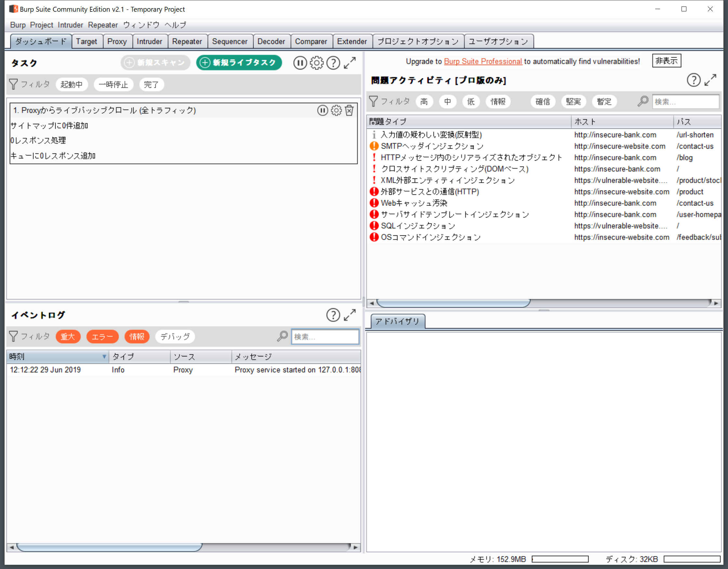Toggle the エラー event log filter
The height and width of the screenshot is (569, 728).
tap(102, 337)
